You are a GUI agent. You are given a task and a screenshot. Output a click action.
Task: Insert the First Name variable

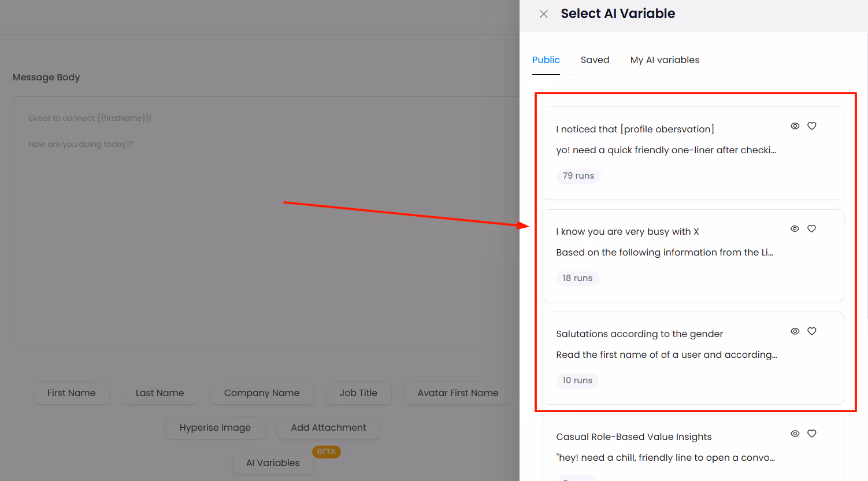coord(71,393)
